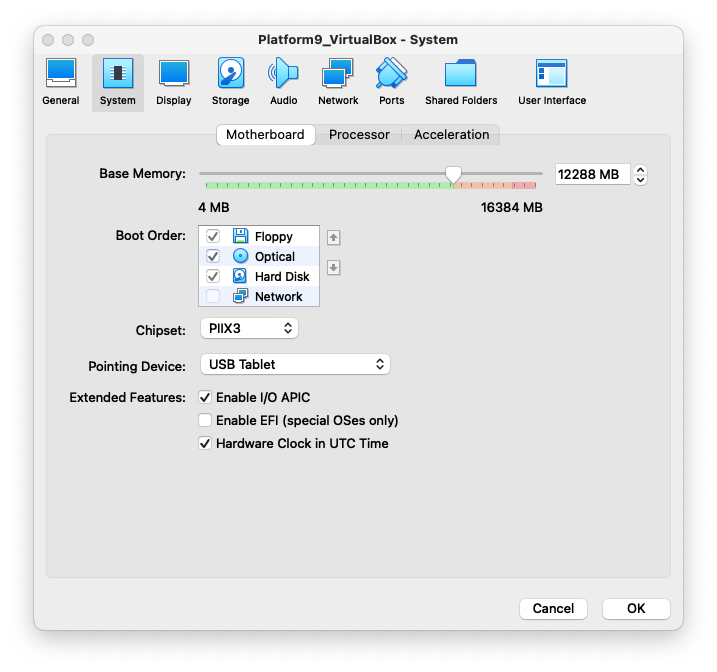Expand the Chipset PIIX3 dropdown
Image resolution: width=717 pixels, height=672 pixels.
click(249, 328)
